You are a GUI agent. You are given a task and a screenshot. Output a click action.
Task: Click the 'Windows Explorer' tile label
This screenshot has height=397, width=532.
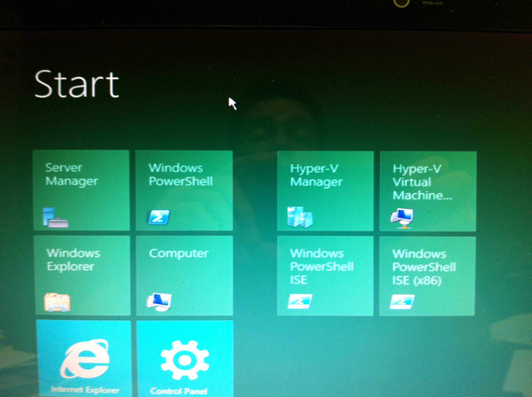73,260
